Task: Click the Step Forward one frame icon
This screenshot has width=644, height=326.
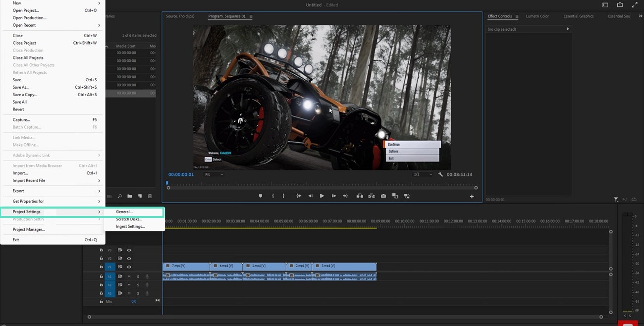Action: tap(334, 196)
